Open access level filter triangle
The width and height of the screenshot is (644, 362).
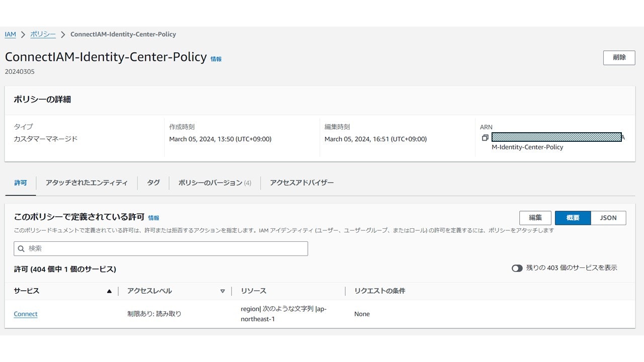click(222, 291)
